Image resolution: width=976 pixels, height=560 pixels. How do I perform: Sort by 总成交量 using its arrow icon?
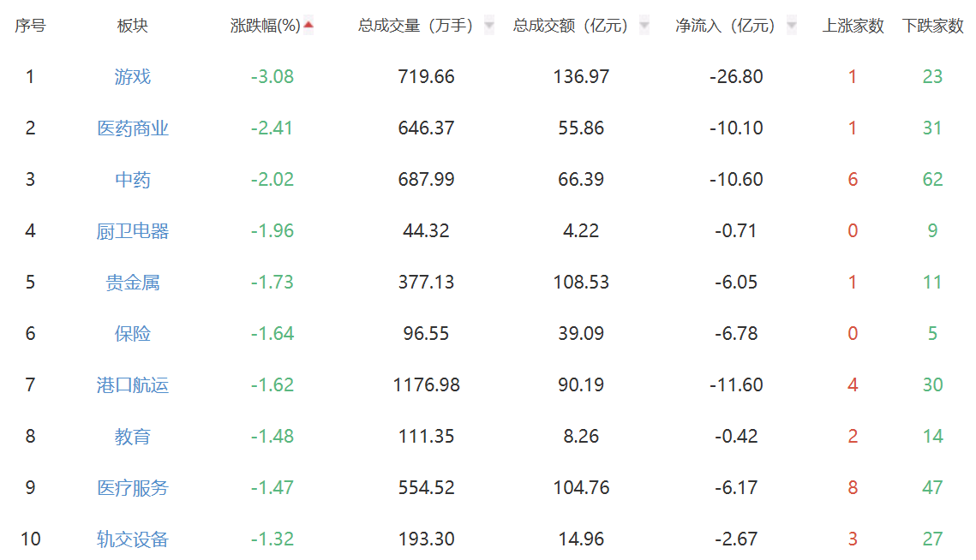(489, 26)
